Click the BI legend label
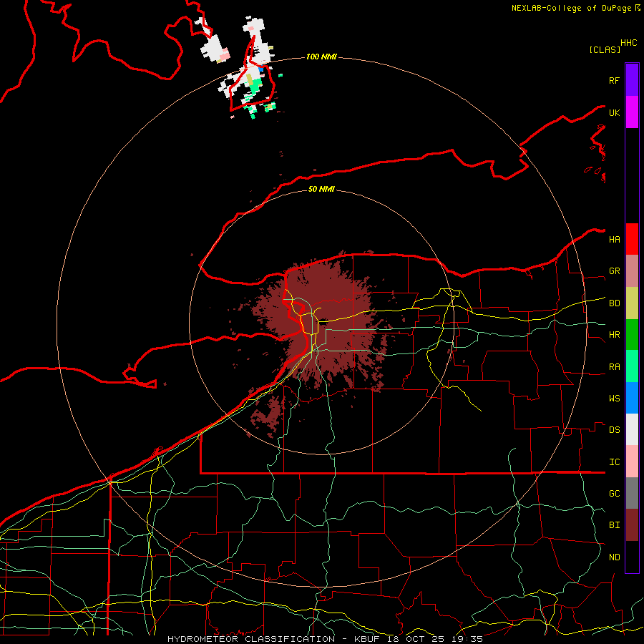Viewport: 644px width, 644px height. pyautogui.click(x=615, y=525)
